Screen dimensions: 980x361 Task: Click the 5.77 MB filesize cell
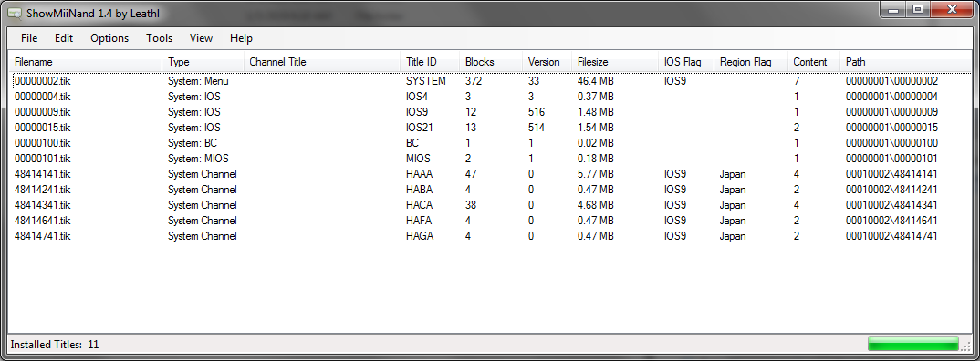click(x=596, y=173)
